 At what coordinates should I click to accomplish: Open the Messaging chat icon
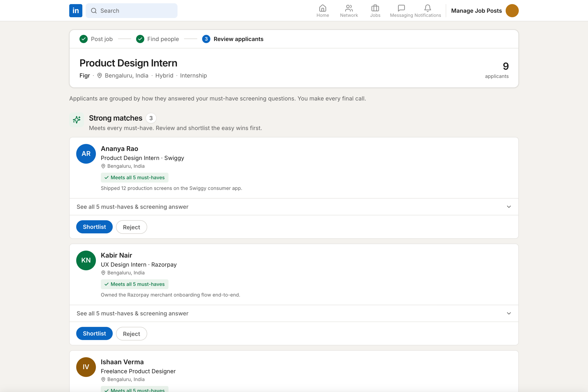point(401,8)
